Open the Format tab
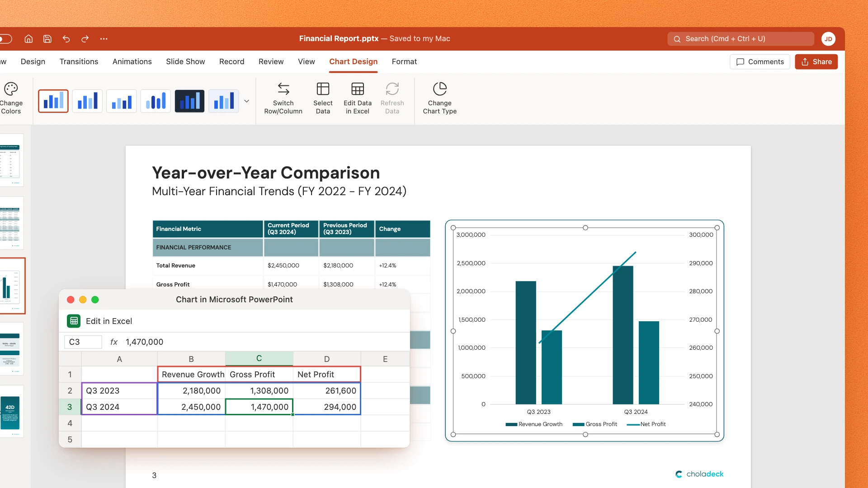 pyautogui.click(x=405, y=61)
